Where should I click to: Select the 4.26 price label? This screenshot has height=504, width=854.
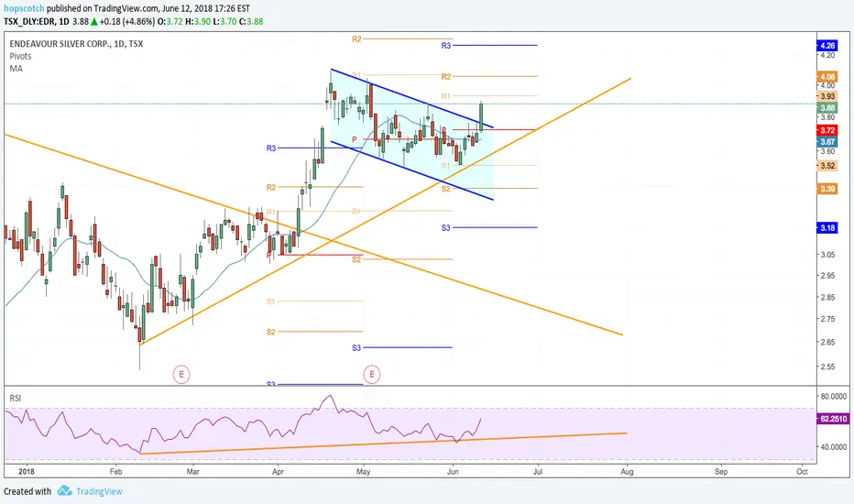pyautogui.click(x=827, y=46)
